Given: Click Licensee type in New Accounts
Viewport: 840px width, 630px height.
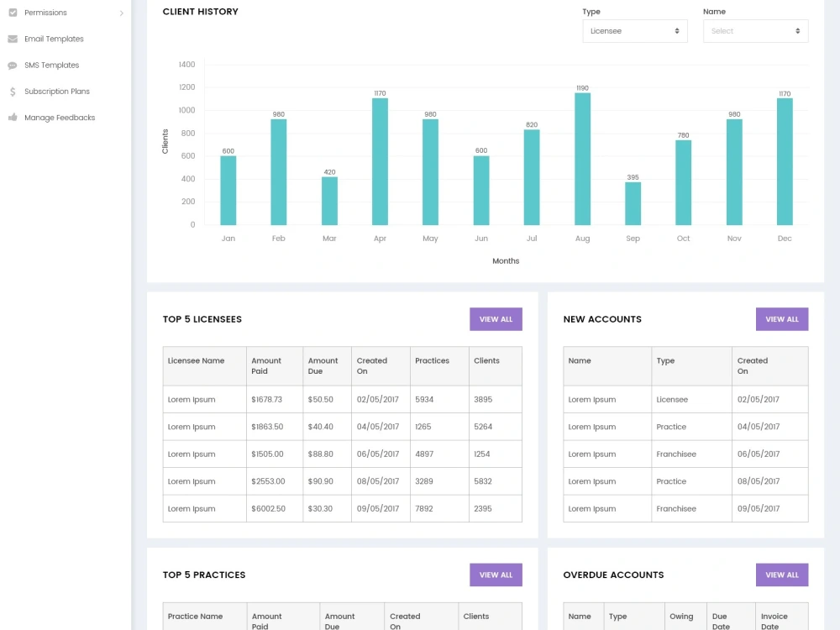Looking at the screenshot, I should pyautogui.click(x=672, y=400).
